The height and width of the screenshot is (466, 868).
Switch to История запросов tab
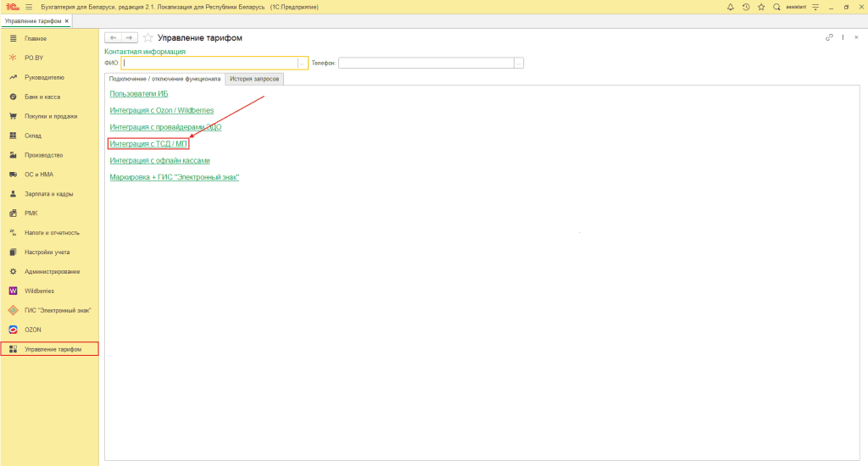254,79
